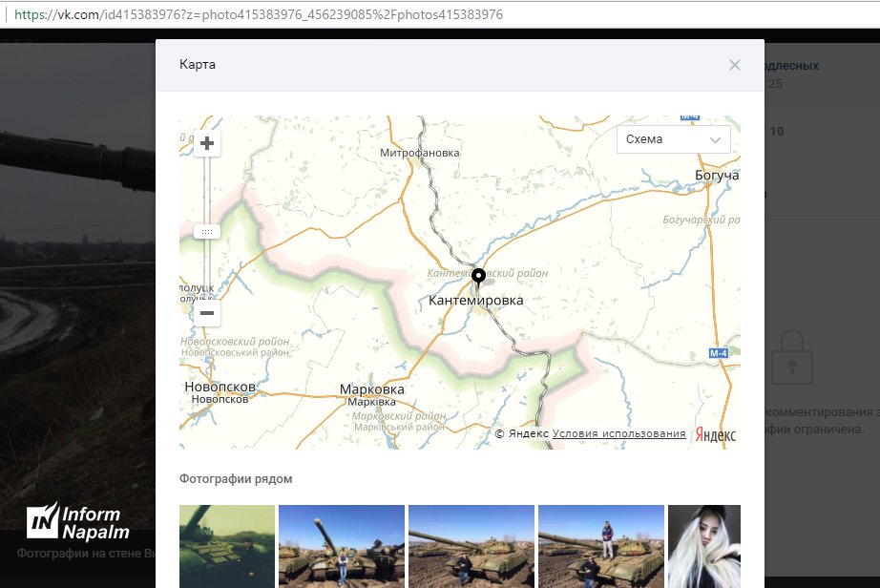Open the Условия использования link
880x588 pixels.
pyautogui.click(x=618, y=433)
